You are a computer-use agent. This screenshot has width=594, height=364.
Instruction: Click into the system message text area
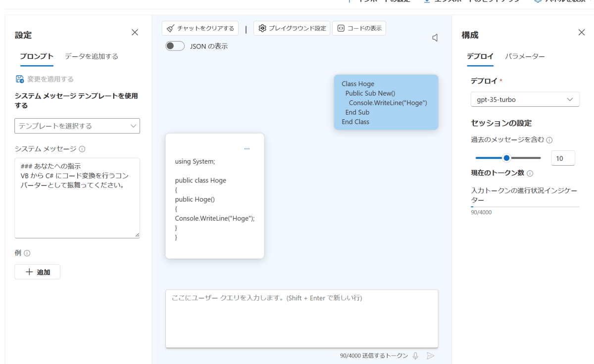pyautogui.click(x=77, y=198)
